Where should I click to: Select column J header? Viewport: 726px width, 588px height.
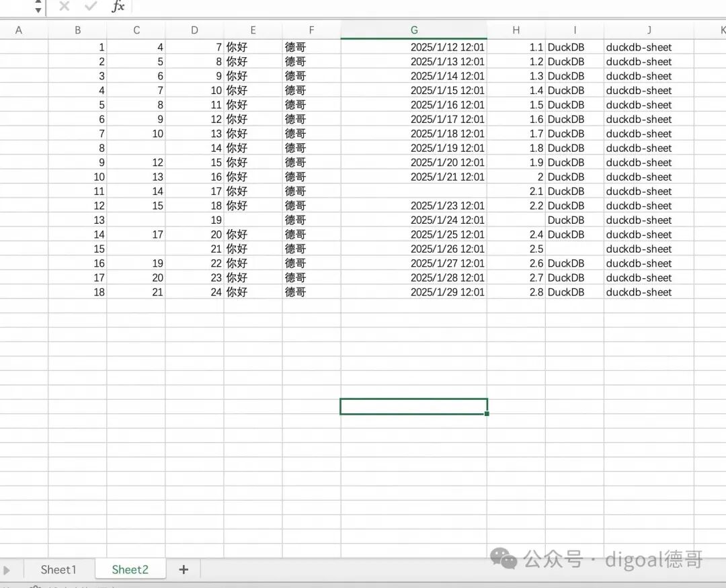[x=649, y=30]
